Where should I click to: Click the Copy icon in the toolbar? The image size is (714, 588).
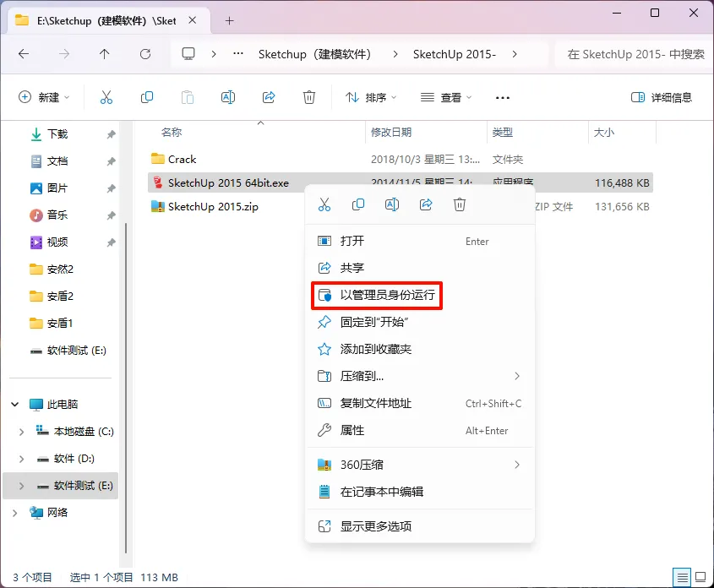147,97
